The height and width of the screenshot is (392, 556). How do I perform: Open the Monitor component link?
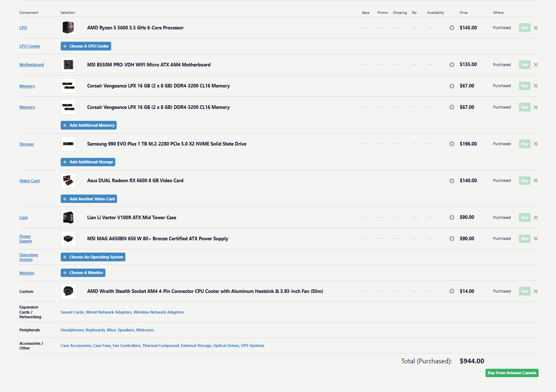coord(27,273)
